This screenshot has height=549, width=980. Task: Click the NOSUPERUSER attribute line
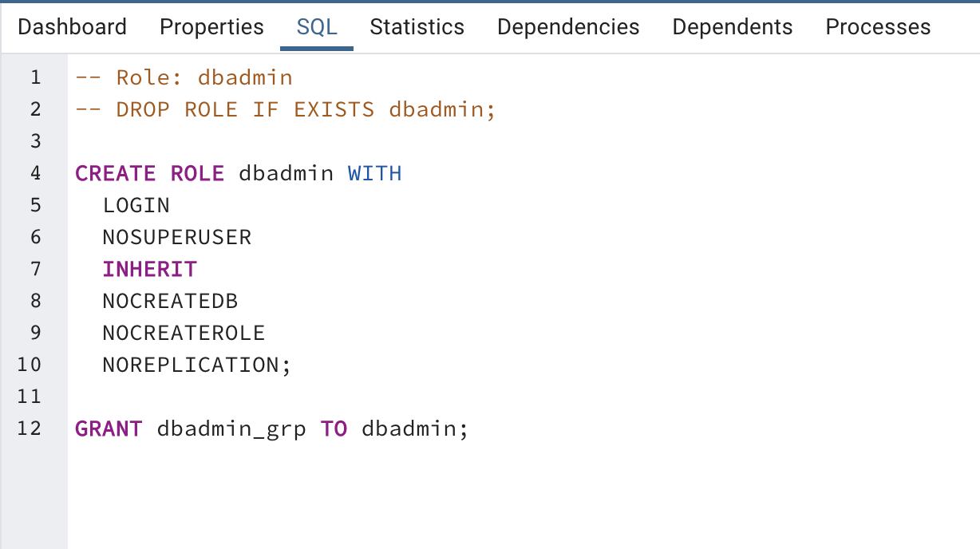[176, 237]
